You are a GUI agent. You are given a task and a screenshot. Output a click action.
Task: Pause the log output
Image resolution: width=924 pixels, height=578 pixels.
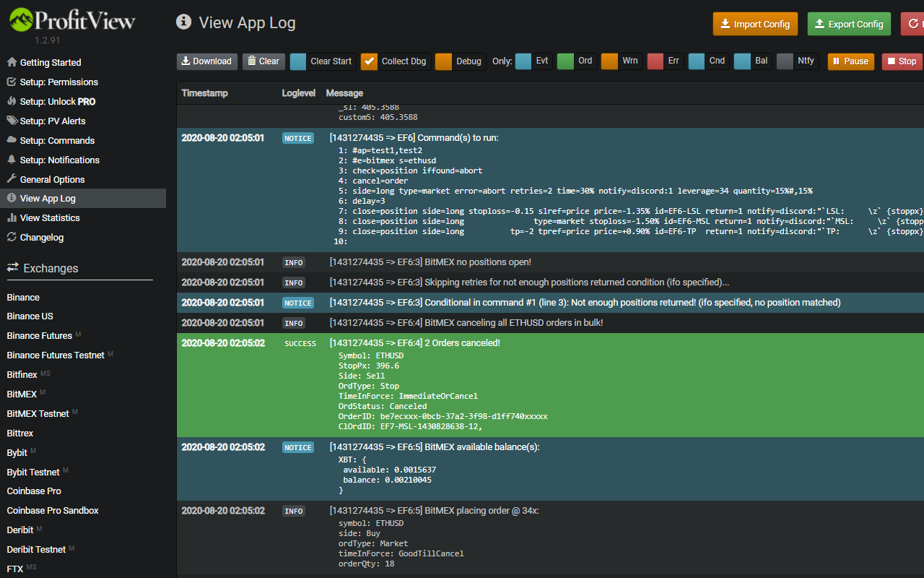851,61
